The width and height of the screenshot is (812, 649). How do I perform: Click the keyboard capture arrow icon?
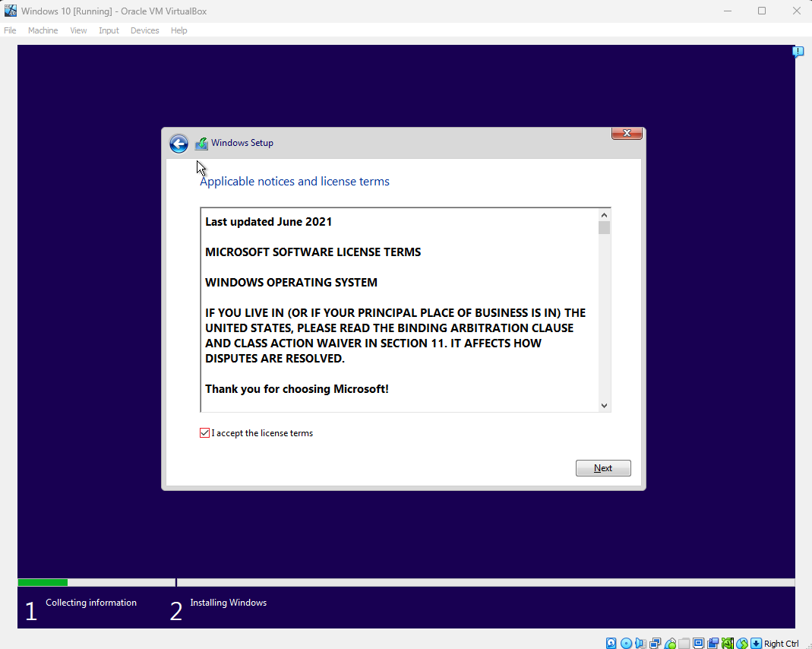click(x=756, y=644)
